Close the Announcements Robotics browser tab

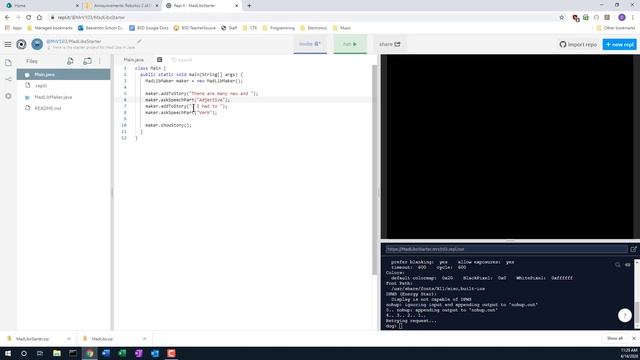[x=157, y=6]
